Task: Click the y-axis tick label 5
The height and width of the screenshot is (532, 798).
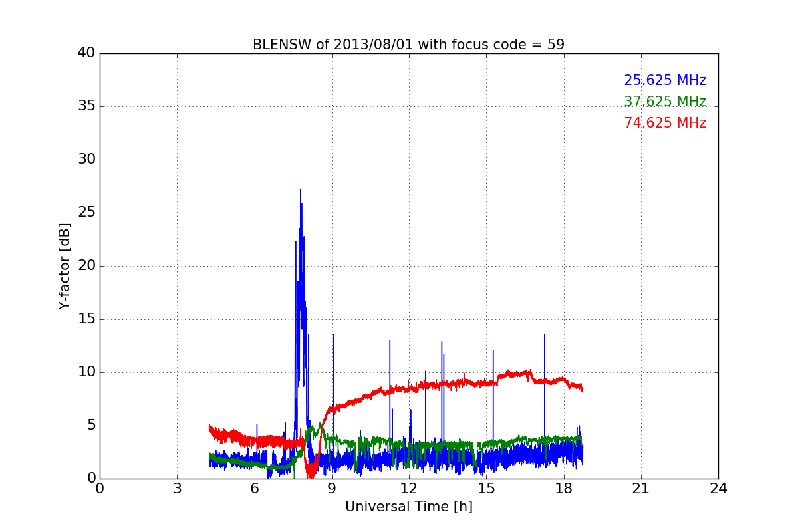Action: (x=90, y=426)
